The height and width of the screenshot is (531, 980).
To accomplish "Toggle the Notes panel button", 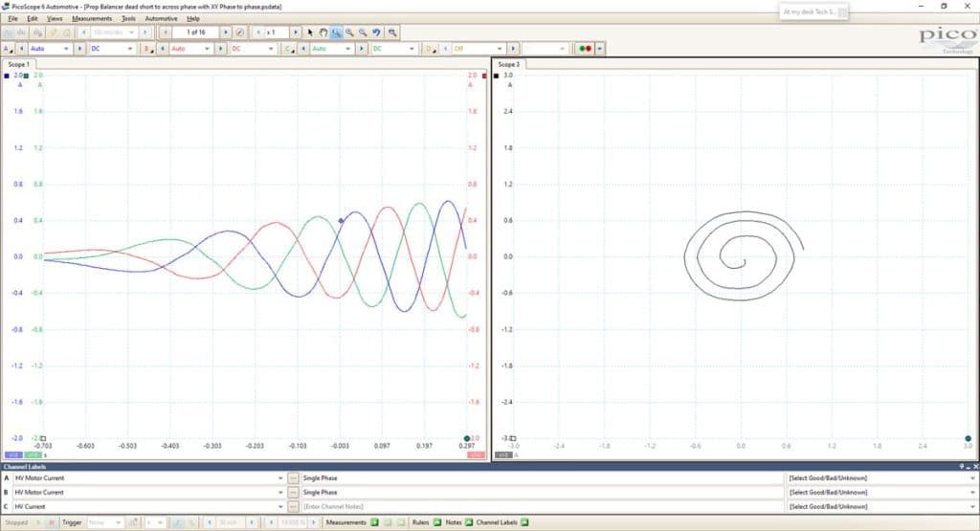I will click(469, 522).
